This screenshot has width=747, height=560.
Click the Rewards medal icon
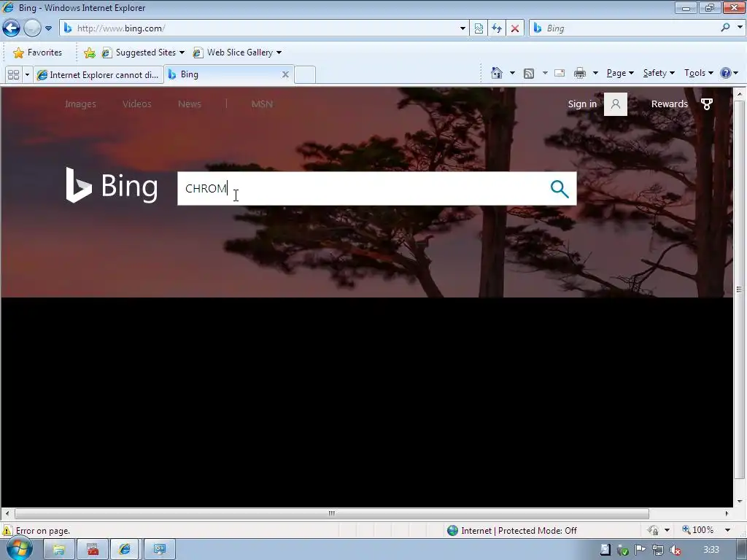point(707,104)
